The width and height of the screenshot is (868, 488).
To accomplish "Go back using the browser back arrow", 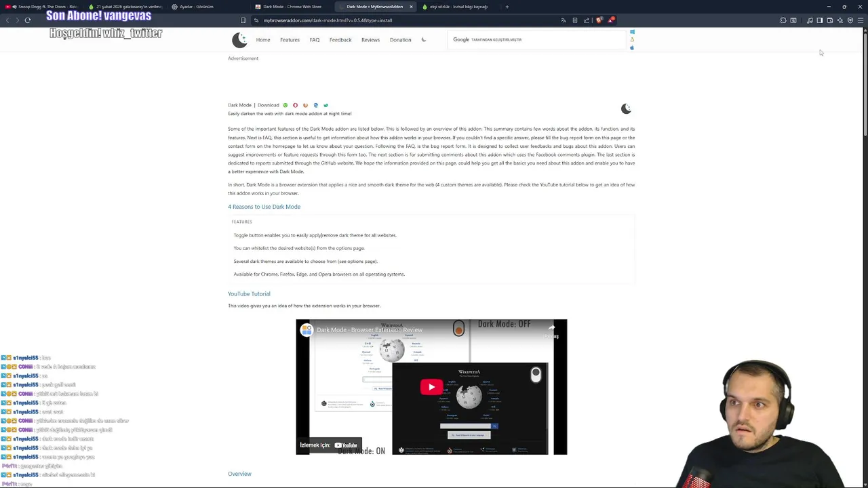I will click(x=7, y=20).
